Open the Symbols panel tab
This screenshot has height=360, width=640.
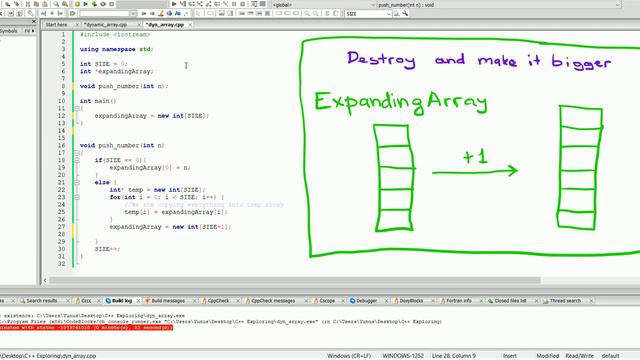pyautogui.click(x=9, y=31)
